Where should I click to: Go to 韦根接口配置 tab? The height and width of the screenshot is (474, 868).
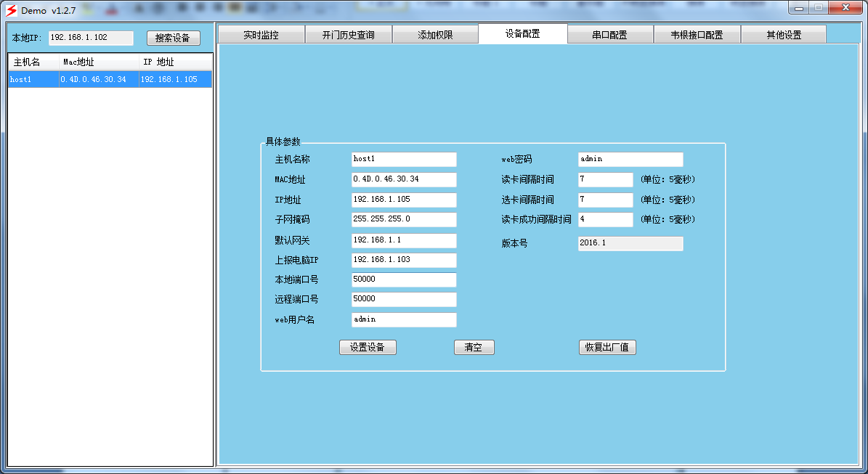click(697, 35)
